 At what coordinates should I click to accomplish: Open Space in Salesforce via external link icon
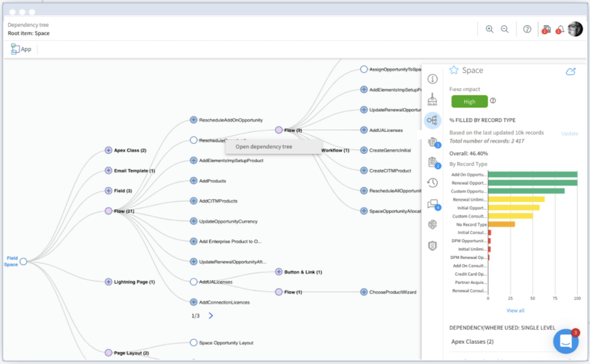point(571,71)
